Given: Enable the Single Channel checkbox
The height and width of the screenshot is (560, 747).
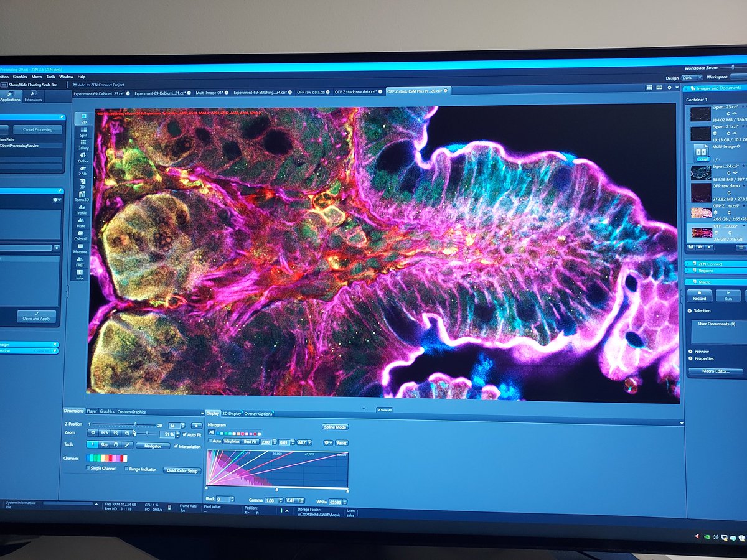Looking at the screenshot, I should [x=101, y=469].
